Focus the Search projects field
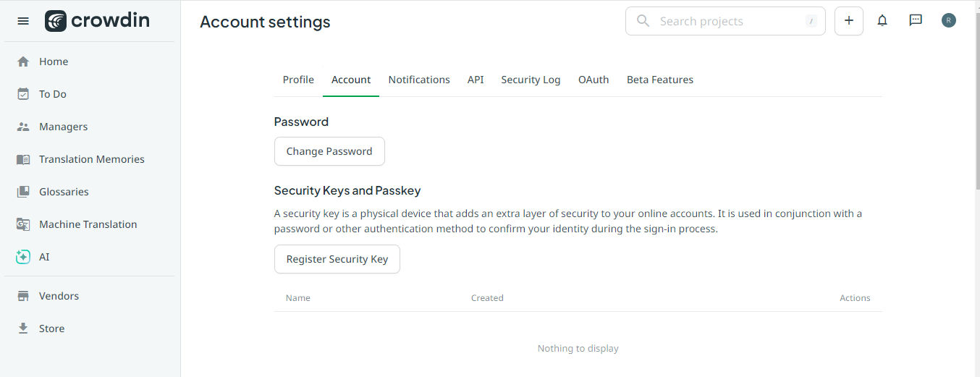980x377 pixels. click(725, 21)
